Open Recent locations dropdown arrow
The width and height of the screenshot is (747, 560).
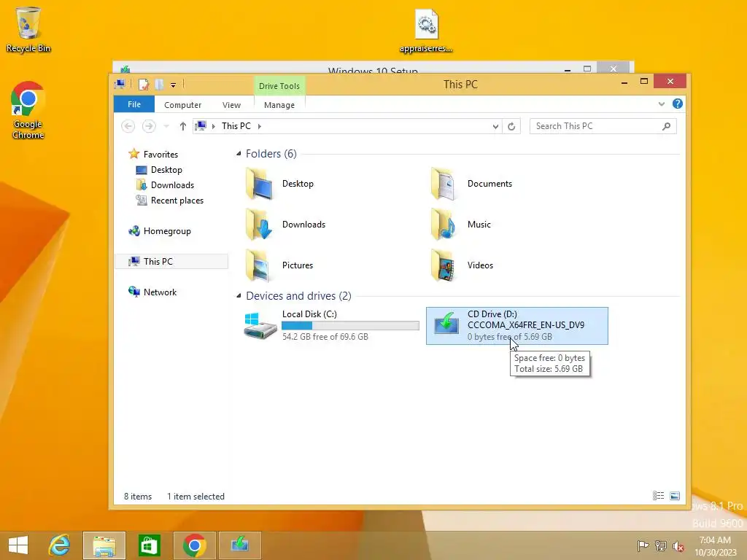(166, 126)
